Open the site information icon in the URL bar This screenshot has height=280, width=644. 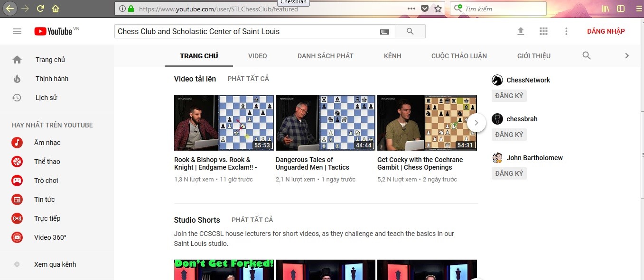tap(122, 9)
